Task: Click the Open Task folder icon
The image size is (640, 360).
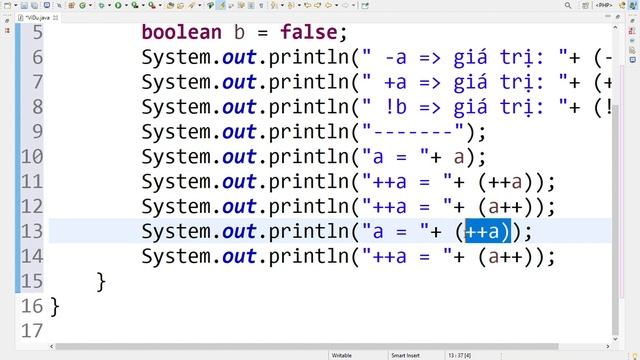Action: point(180,5)
